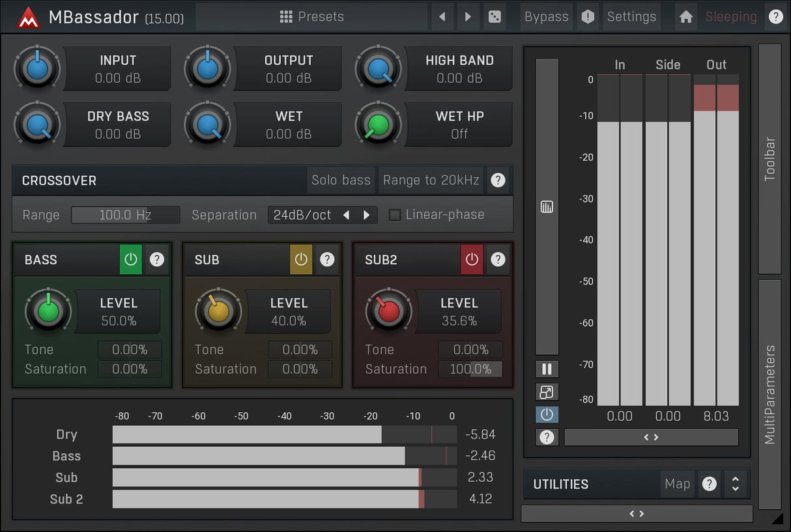
Task: Click the Bypass button
Action: coord(546,17)
